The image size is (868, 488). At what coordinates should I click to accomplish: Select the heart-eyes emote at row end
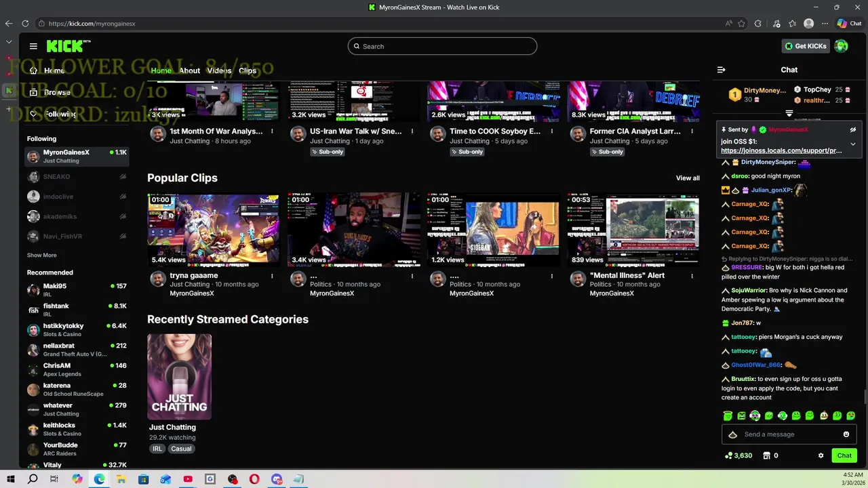pyautogui.click(x=851, y=415)
